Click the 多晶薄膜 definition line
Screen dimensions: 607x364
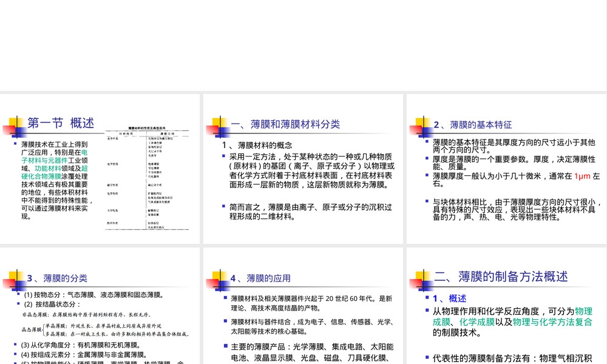pos(117,334)
